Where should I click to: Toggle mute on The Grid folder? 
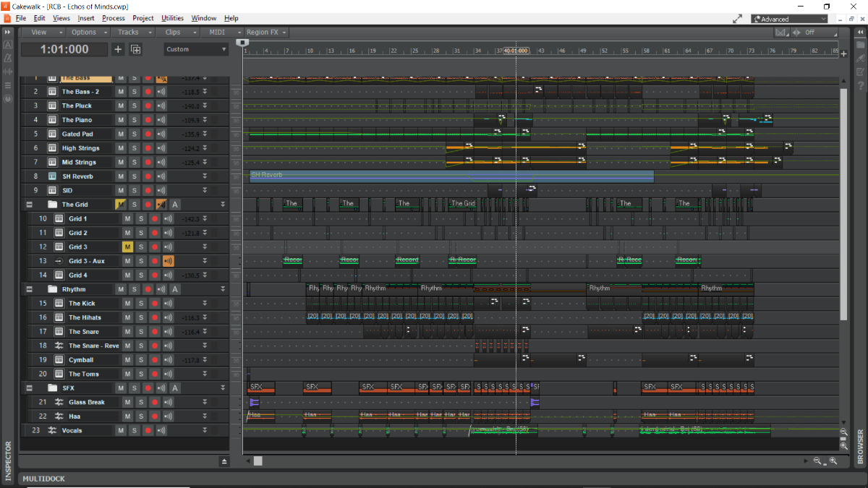click(121, 205)
